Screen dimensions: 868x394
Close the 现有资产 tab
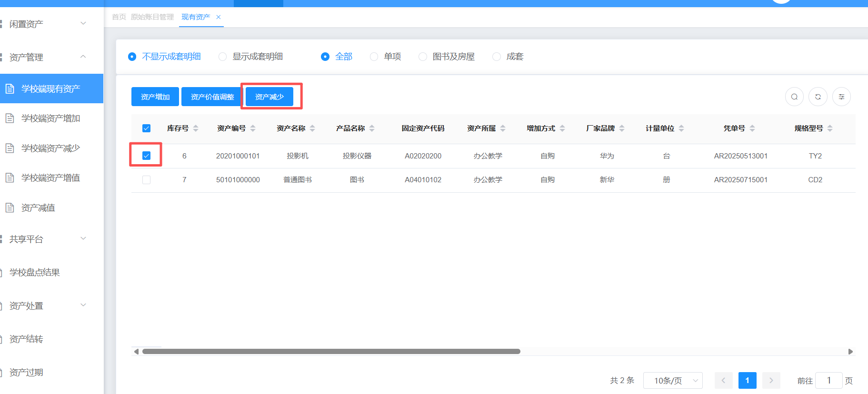pos(219,17)
